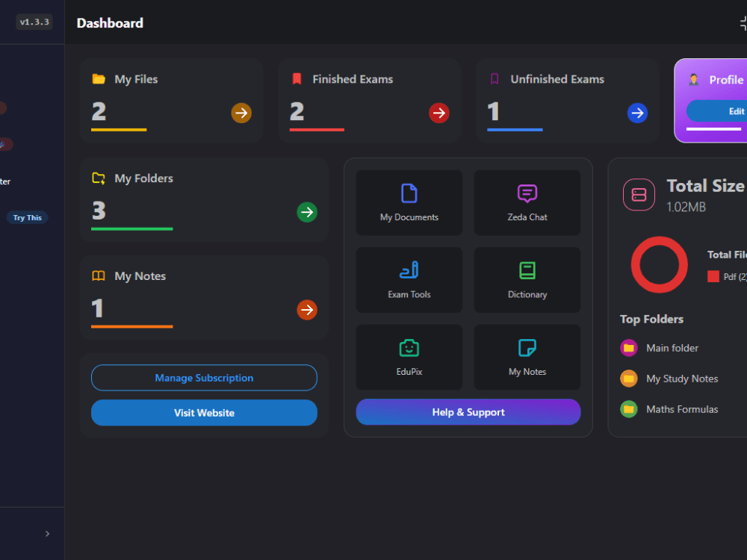Click the Total Size storage icon
747x560 pixels.
pos(639,194)
